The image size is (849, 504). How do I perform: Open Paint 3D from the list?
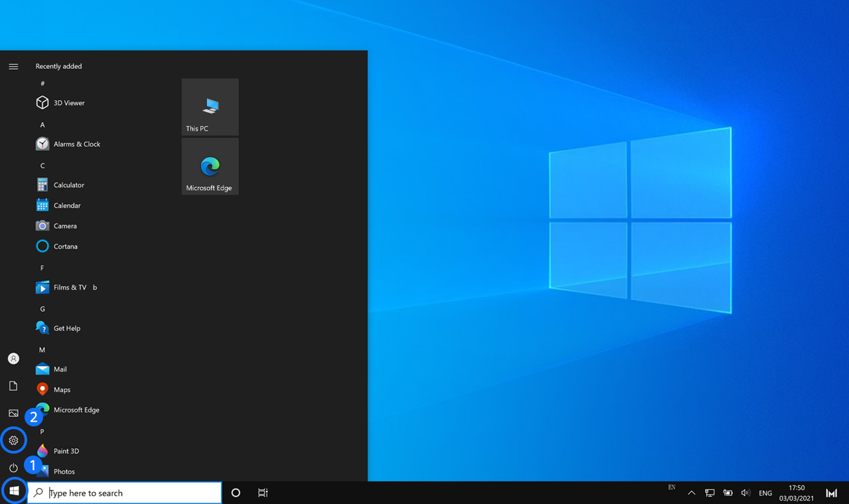66,451
